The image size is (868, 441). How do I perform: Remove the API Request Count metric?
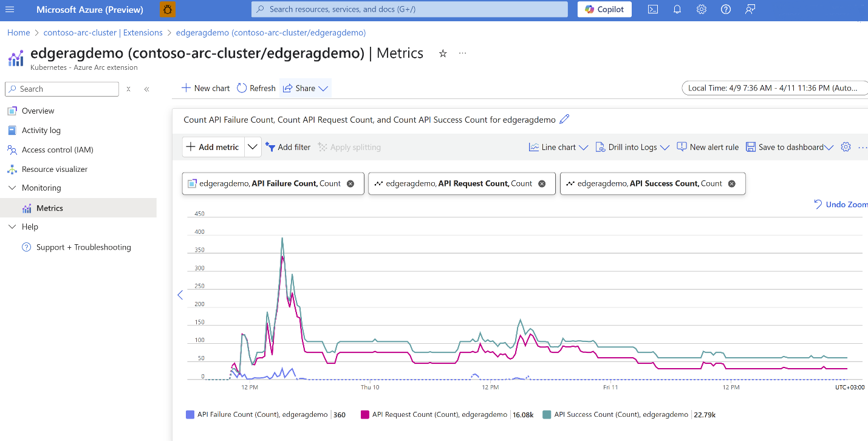coord(542,183)
